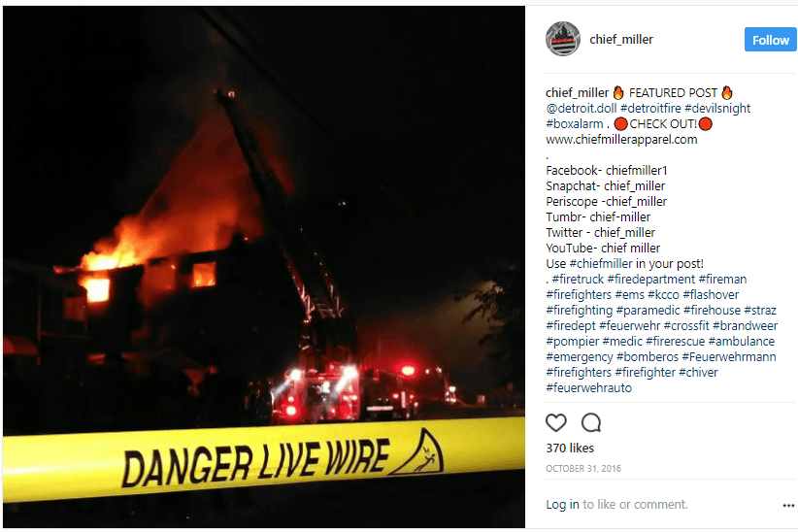
Task: Open the #devilsnight hashtag
Action: (x=717, y=109)
